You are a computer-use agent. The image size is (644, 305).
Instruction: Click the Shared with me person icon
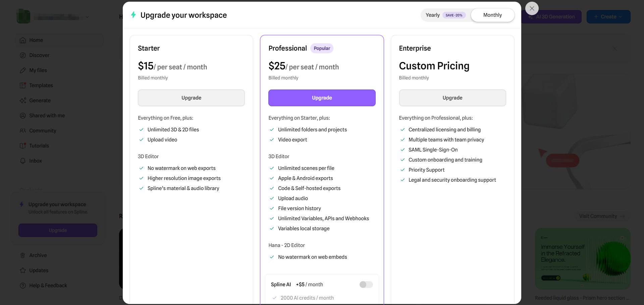(23, 116)
